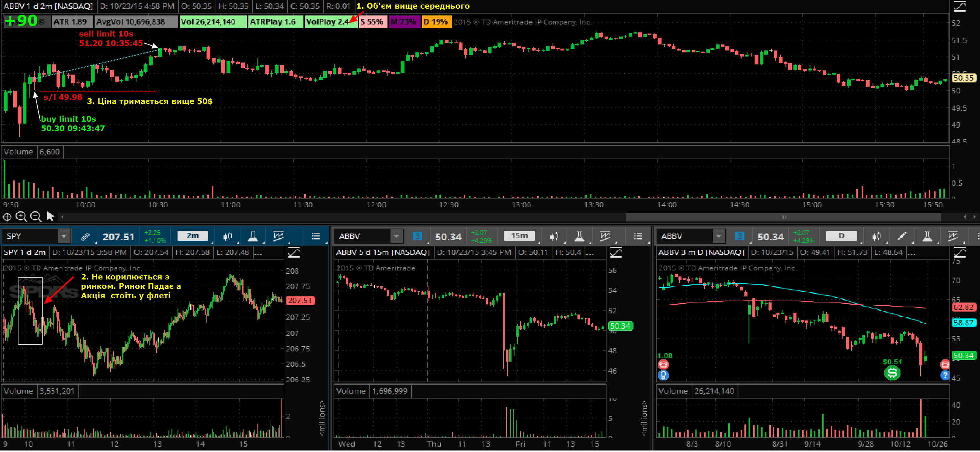Viewport: 980px width, 452px height.
Task: Select the crosshair pan tool icon
Action: pos(7,217)
